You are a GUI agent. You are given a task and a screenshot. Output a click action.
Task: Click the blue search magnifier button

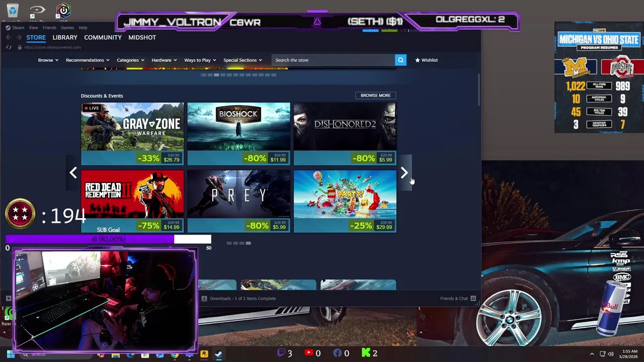pyautogui.click(x=400, y=60)
